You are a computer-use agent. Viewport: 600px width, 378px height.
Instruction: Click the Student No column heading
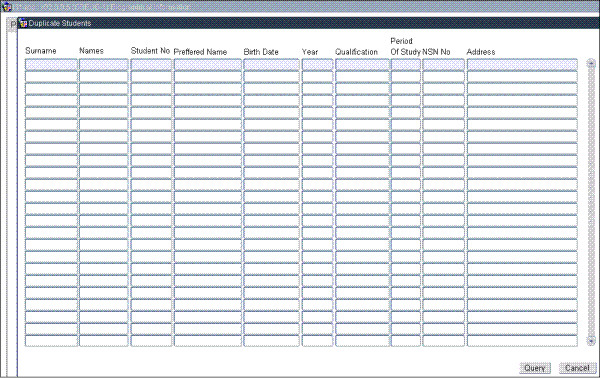[x=150, y=51]
